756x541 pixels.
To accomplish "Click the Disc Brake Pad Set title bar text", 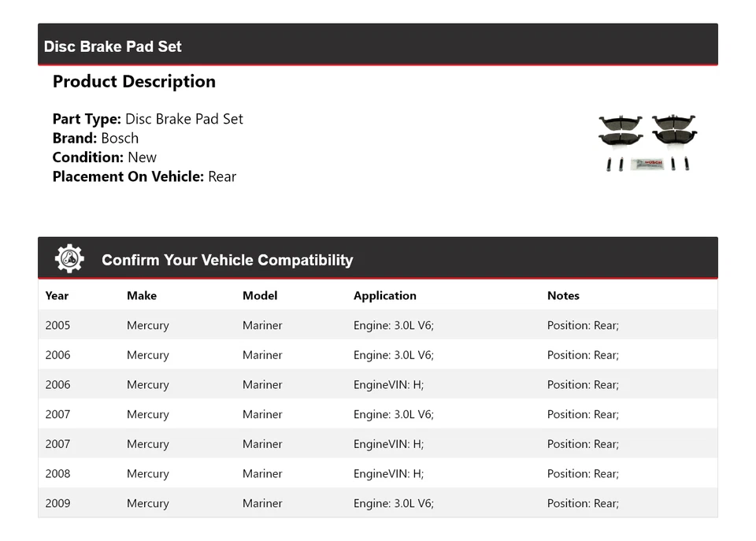I will tap(113, 46).
